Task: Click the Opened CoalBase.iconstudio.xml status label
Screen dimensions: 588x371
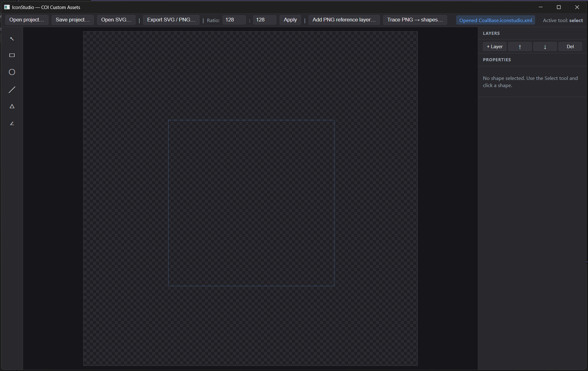Action: [495, 20]
